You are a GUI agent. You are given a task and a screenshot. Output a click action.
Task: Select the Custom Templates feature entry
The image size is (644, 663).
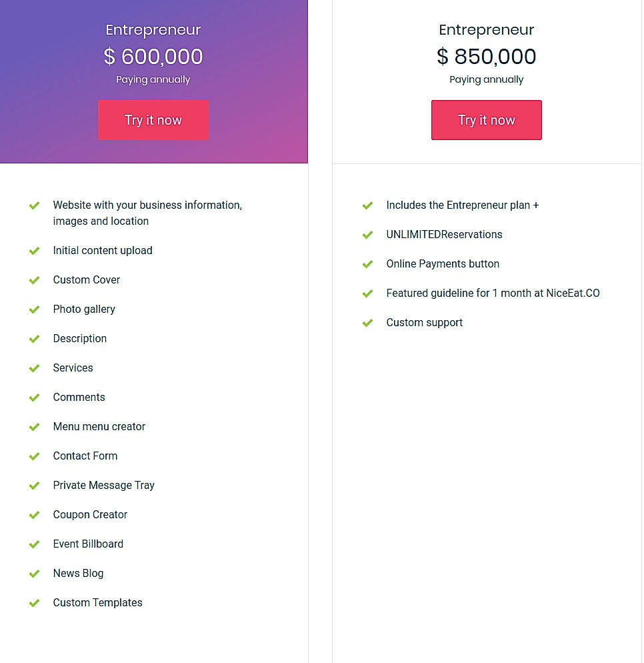pyautogui.click(x=97, y=603)
